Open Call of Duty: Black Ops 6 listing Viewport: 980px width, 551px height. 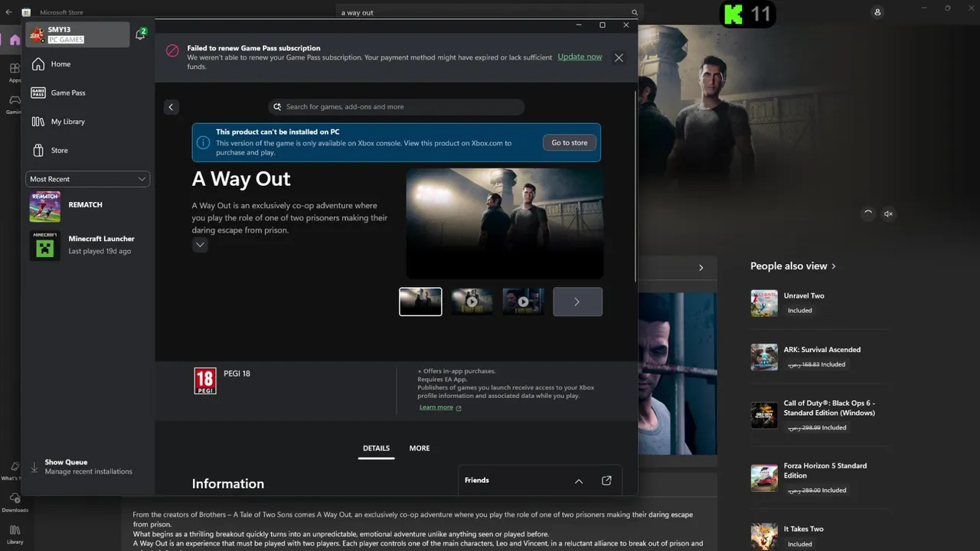819,415
